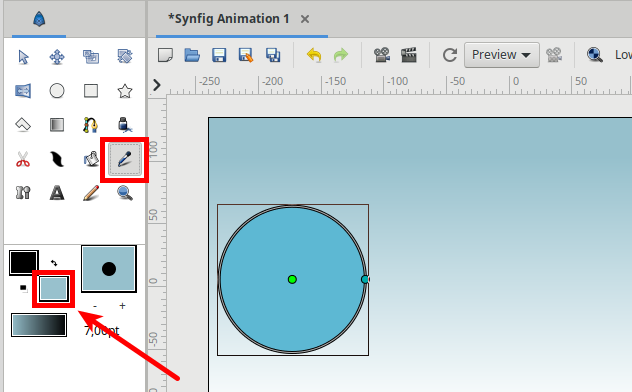Viewport: 632px width, 392px height.
Task: Click the brush size preview box
Action: pos(109,269)
